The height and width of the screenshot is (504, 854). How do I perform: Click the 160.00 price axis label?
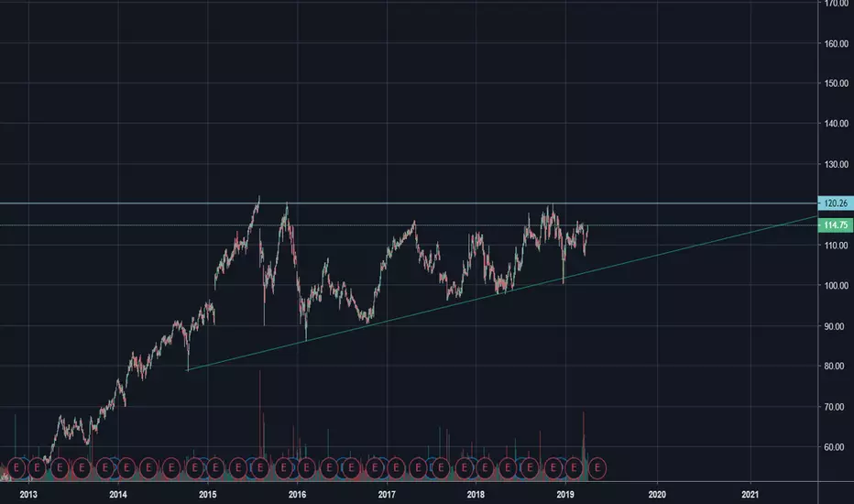coord(836,44)
